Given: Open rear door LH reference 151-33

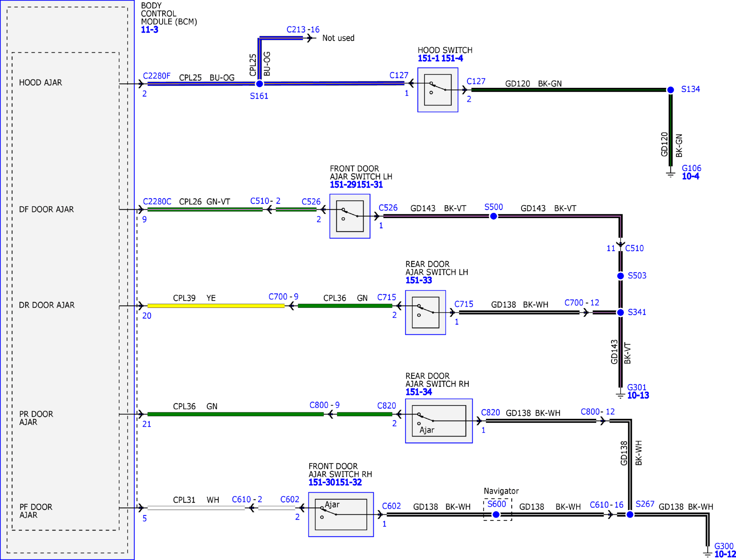Looking at the screenshot, I should tap(418, 280).
